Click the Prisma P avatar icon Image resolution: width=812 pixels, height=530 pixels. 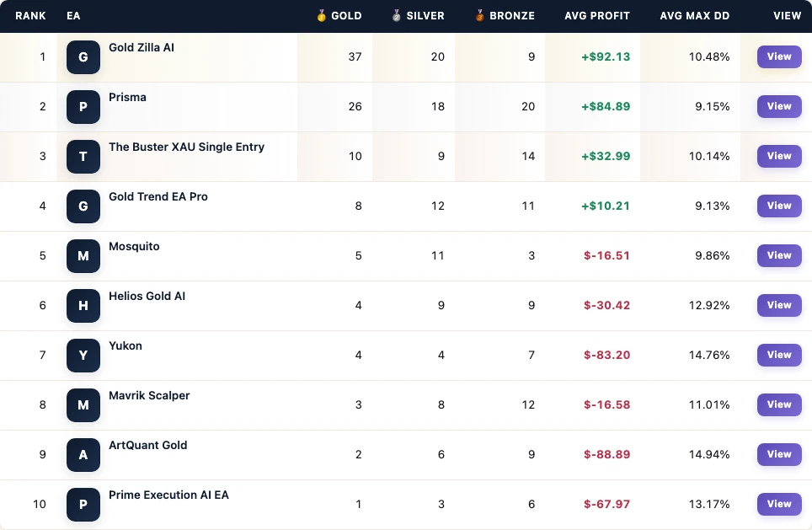[x=83, y=107]
